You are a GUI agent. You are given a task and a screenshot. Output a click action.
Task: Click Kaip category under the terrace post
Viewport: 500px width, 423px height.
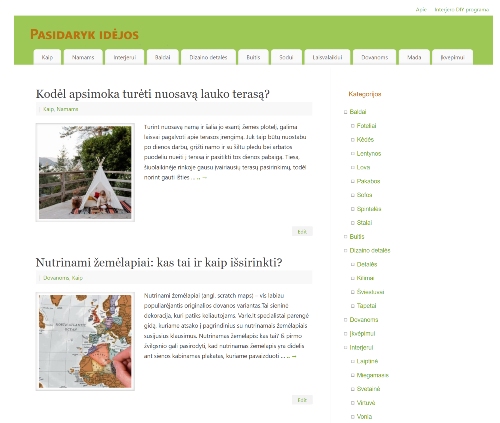click(48, 109)
